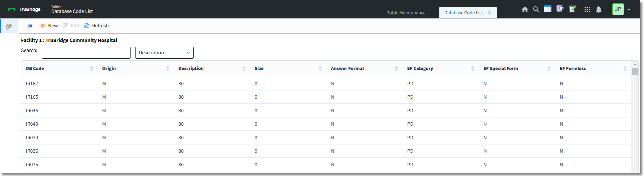
Task: Open the Description search-by dropdown
Action: tap(164, 53)
